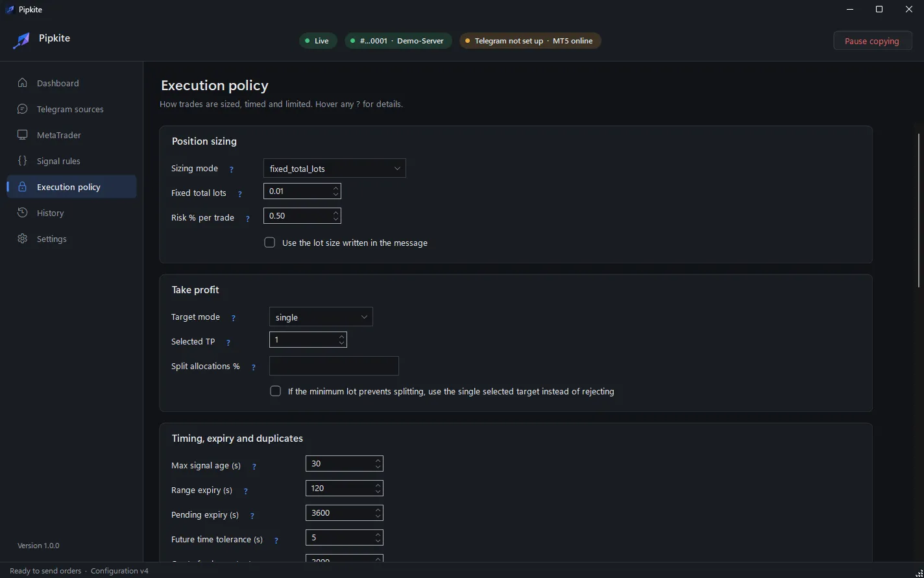Click 'Ready to send orders' status text
Image resolution: width=924 pixels, height=578 pixels.
click(45, 571)
